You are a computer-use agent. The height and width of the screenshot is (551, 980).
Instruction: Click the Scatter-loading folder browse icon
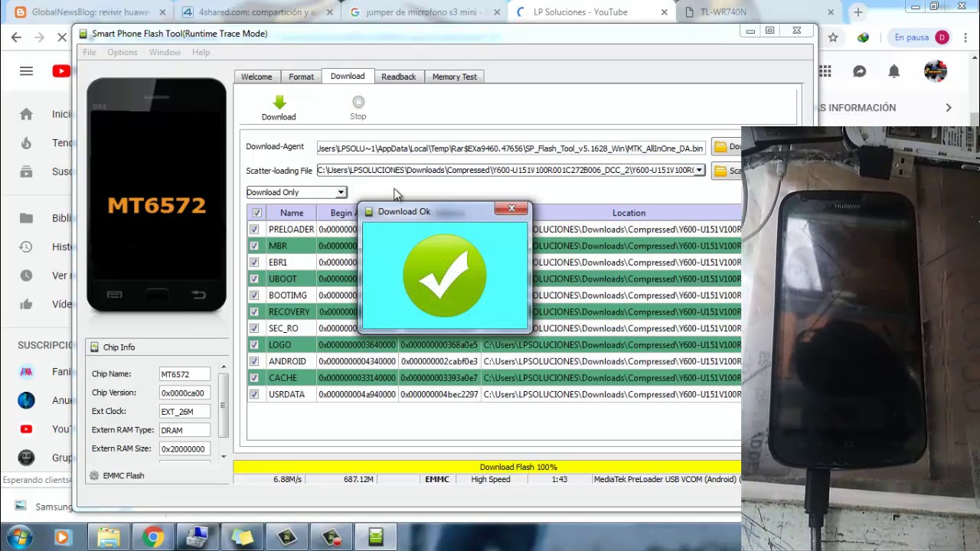point(720,171)
